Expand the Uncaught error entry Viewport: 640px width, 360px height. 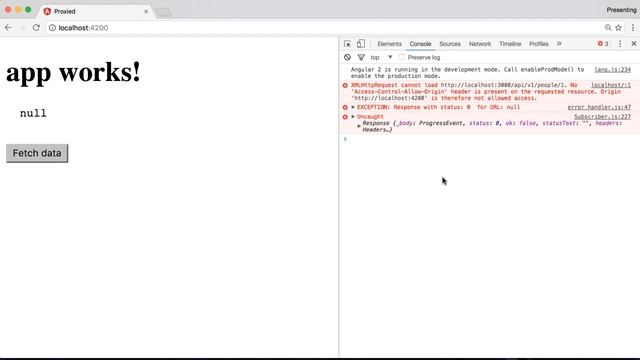click(353, 116)
